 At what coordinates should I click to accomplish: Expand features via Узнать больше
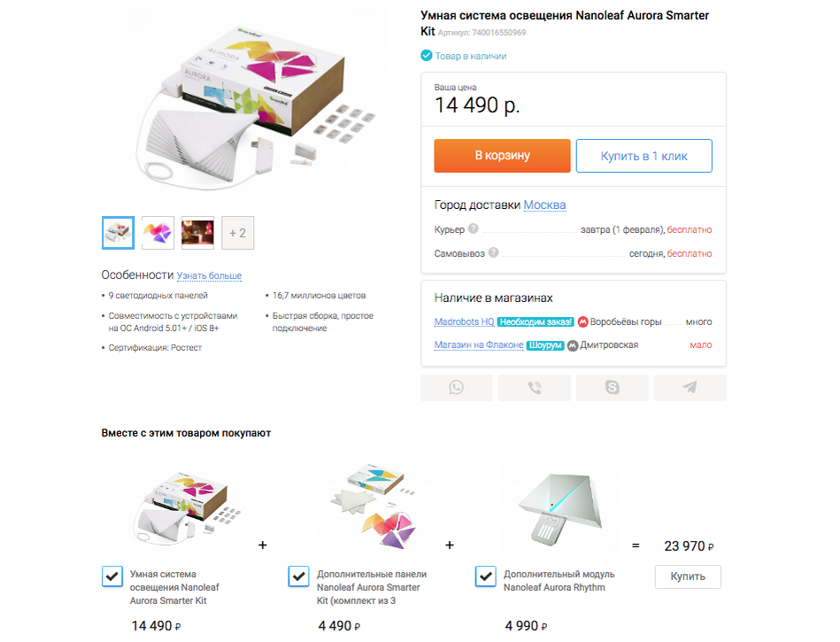click(x=209, y=275)
